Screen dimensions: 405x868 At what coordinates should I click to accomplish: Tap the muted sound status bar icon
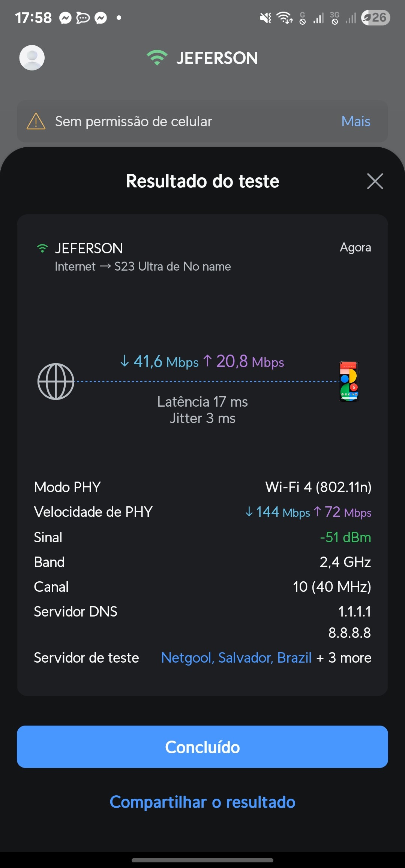coord(265,18)
